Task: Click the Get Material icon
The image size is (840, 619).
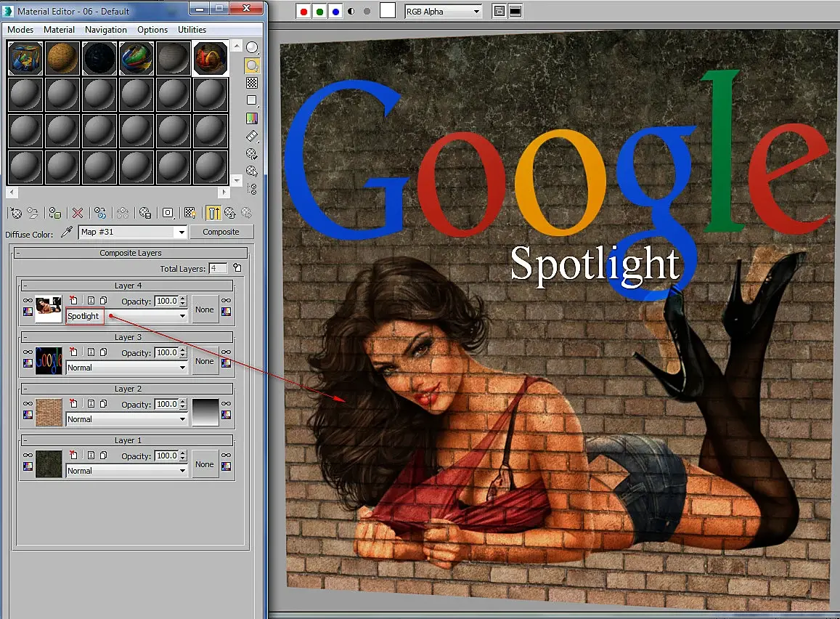Action: pos(14,213)
